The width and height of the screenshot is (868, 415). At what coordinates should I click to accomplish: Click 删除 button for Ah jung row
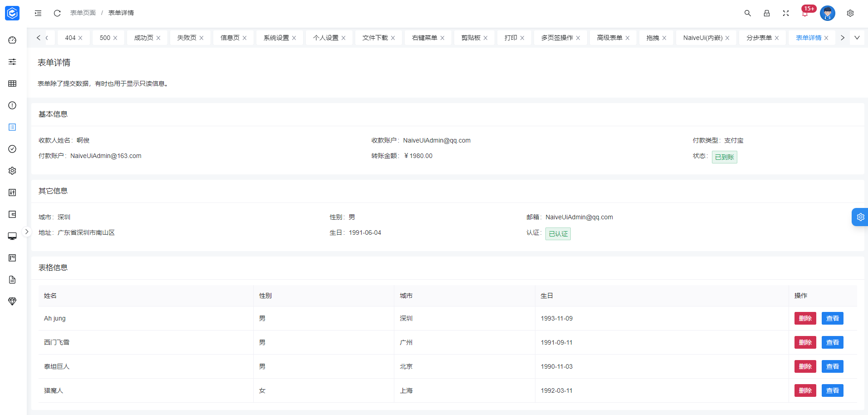[805, 318]
